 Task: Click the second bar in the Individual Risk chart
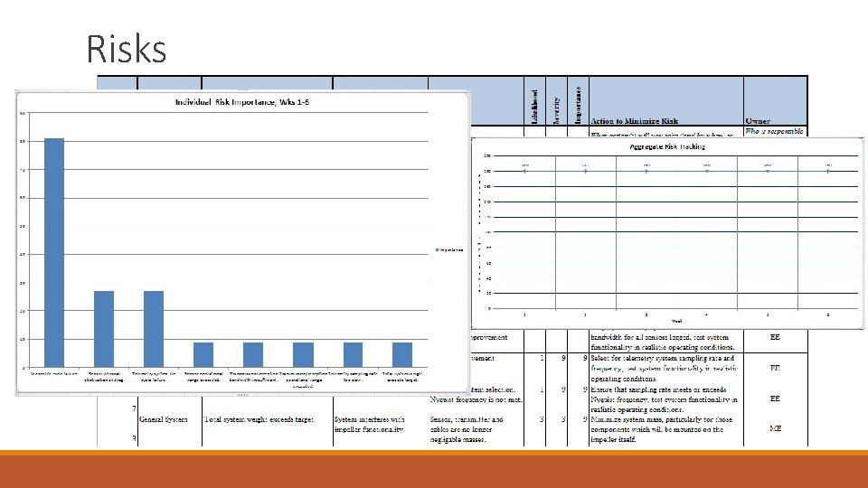click(104, 329)
